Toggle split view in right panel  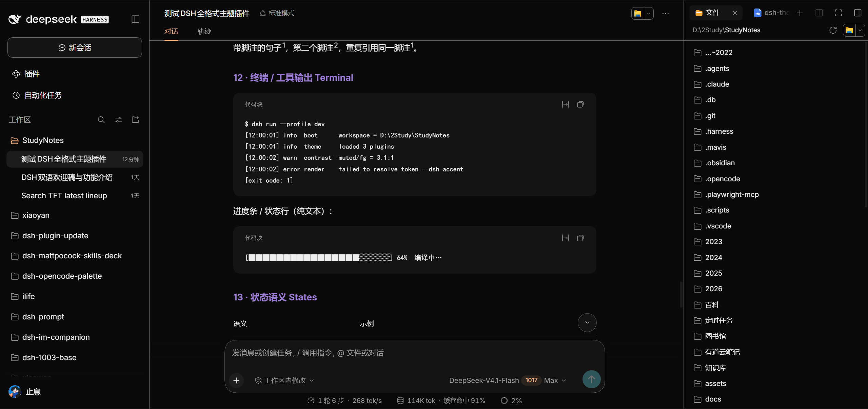[819, 13]
